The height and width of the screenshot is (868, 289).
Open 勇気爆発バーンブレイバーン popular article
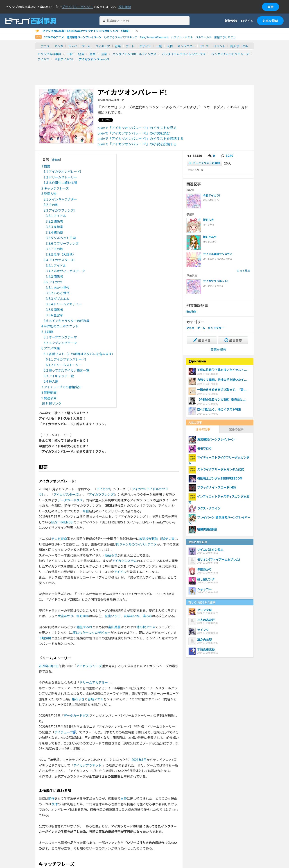[x=216, y=439]
